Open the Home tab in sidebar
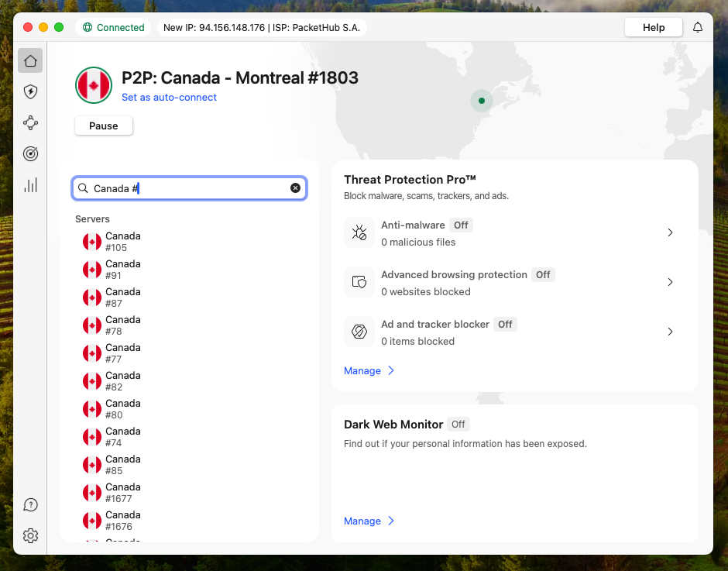 tap(30, 60)
